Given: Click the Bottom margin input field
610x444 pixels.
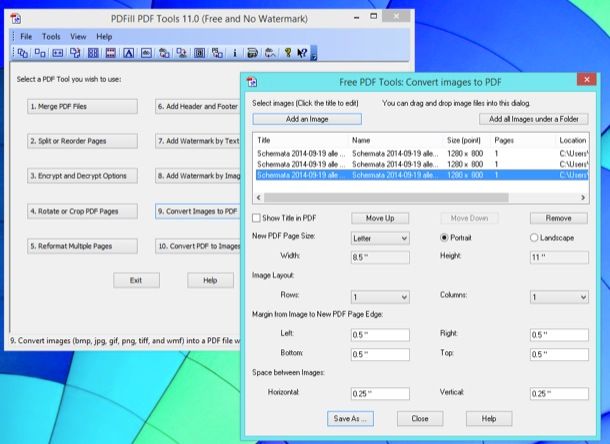Looking at the screenshot, I should (380, 354).
